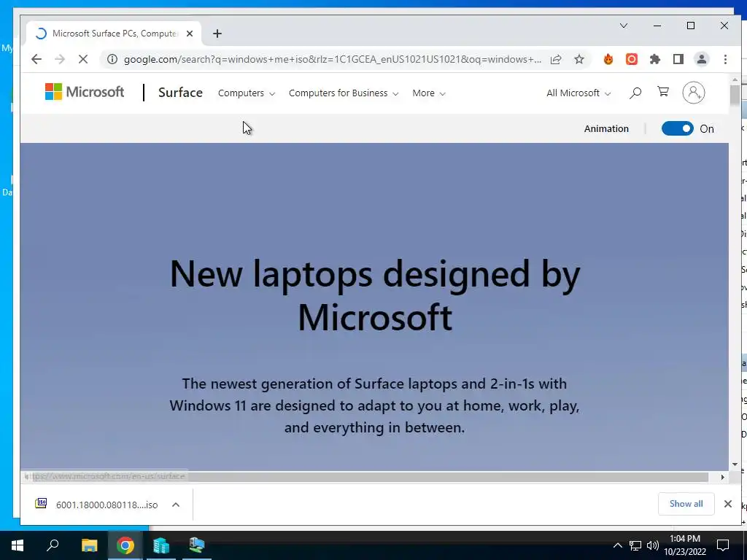
Task: Open the flame extension icon
Action: pyautogui.click(x=608, y=59)
